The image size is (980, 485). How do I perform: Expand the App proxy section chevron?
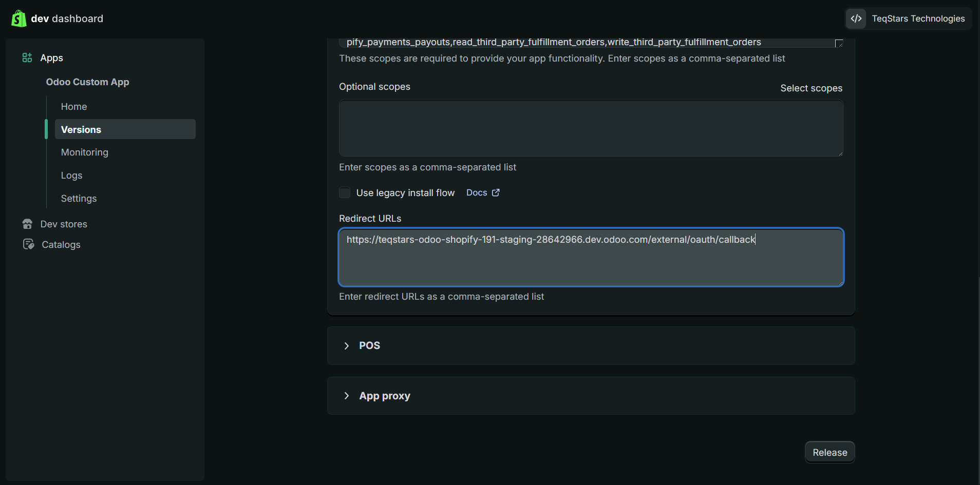347,396
